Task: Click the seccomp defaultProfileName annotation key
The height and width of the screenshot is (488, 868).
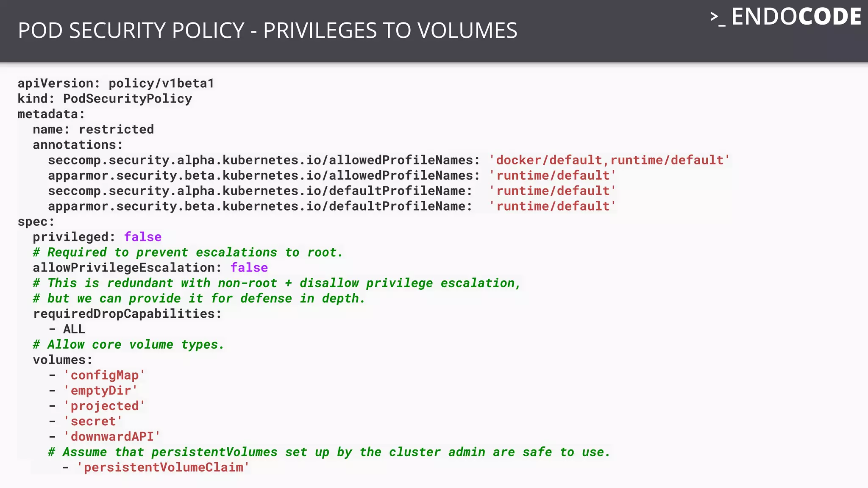Action: tap(260, 191)
